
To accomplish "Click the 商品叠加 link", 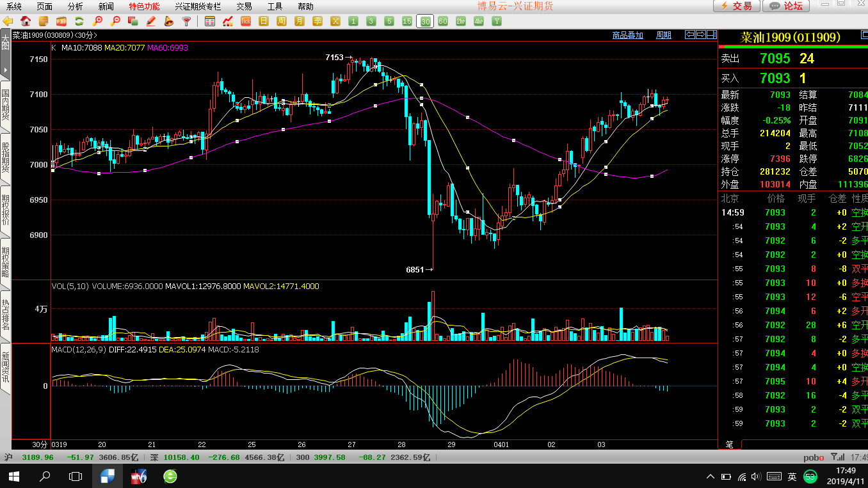I will coord(627,35).
